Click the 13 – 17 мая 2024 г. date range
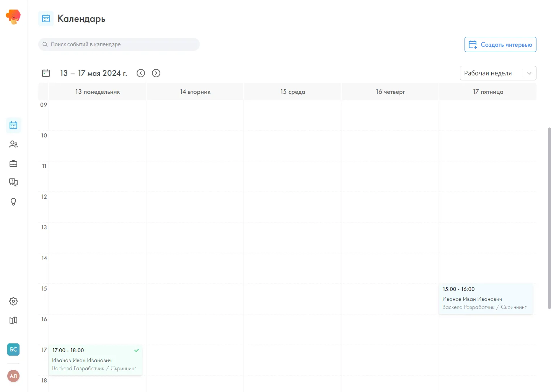Image resolution: width=551 pixels, height=392 pixels. [93, 73]
